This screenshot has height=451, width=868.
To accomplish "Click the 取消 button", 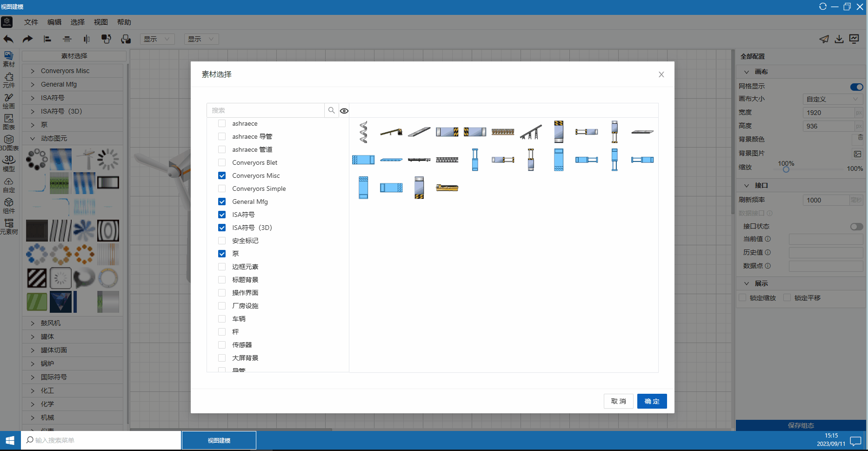I will click(x=619, y=401).
